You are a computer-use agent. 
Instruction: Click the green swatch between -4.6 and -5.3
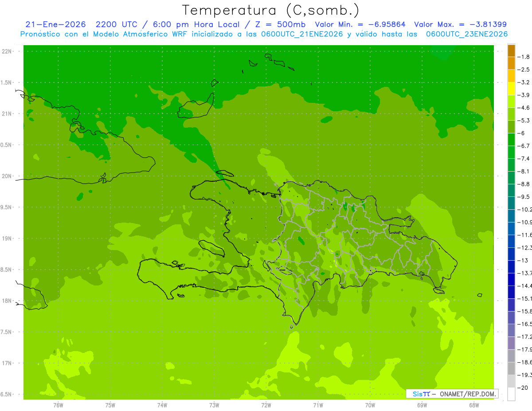click(x=511, y=114)
